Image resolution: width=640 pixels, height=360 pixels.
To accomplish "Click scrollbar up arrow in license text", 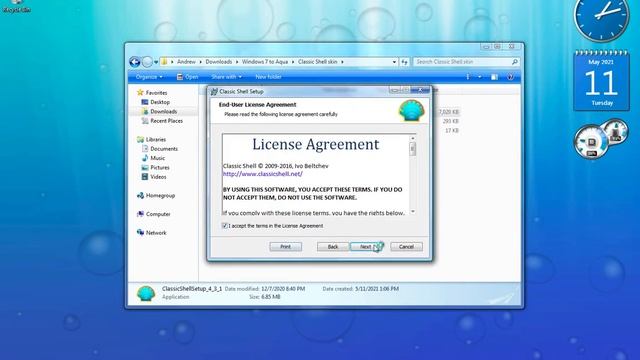I will click(x=413, y=138).
